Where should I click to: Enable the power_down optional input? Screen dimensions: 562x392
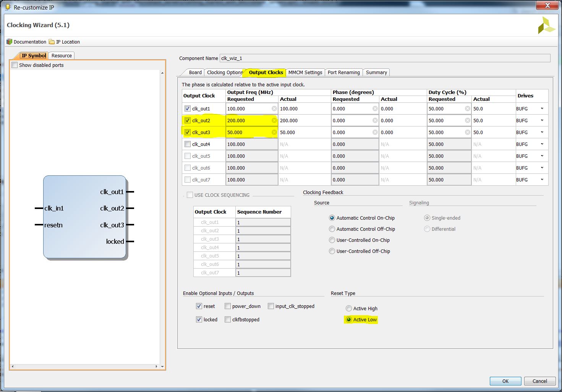coord(228,306)
